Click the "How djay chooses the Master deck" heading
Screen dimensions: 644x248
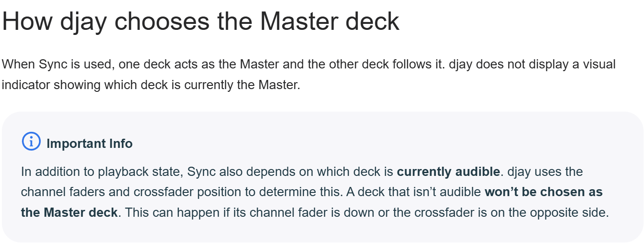click(201, 21)
